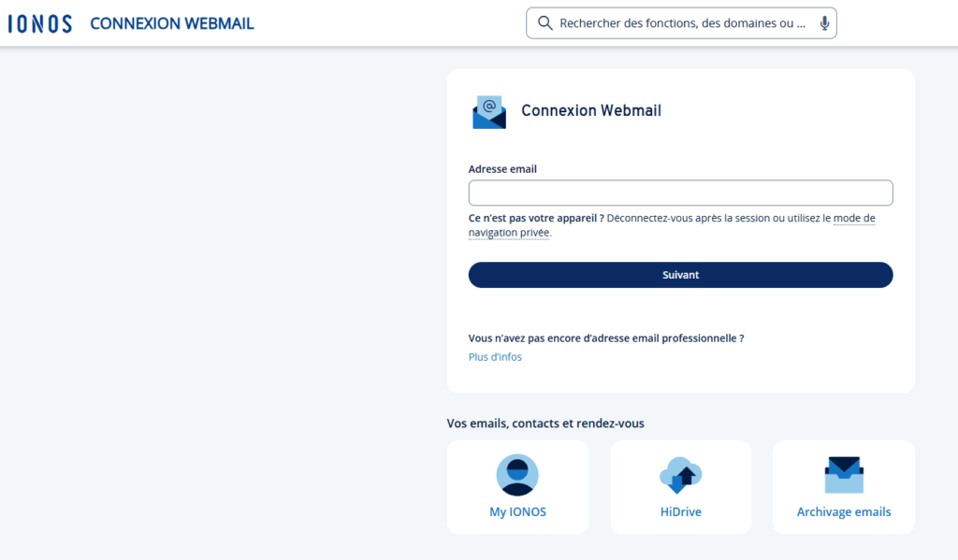Click the HiDrive cloud icon
This screenshot has width=958, height=560.
[x=681, y=475]
